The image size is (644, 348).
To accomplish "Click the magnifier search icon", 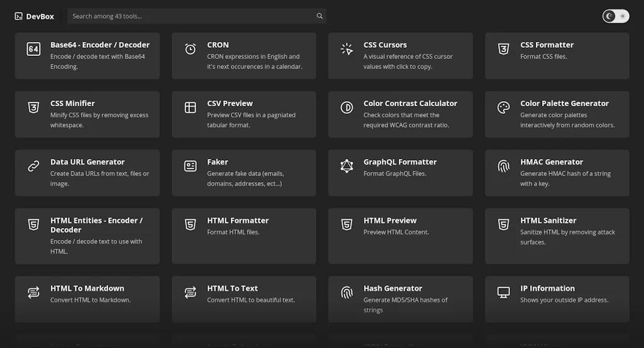I will pos(319,16).
